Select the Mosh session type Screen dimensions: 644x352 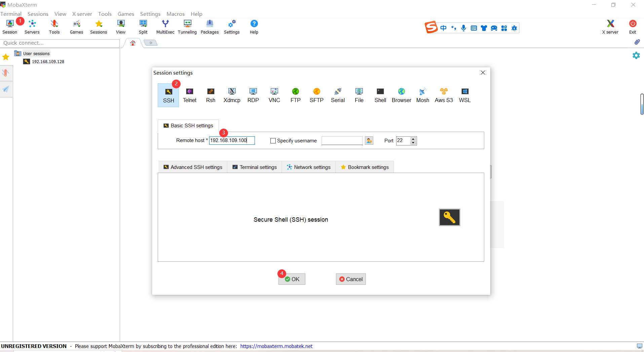coord(422,95)
